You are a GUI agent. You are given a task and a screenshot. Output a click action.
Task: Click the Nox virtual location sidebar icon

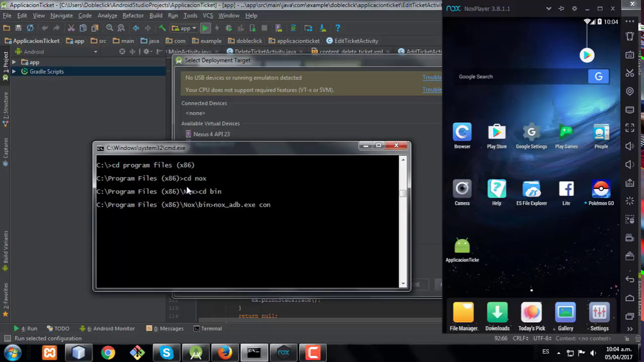pyautogui.click(x=630, y=91)
